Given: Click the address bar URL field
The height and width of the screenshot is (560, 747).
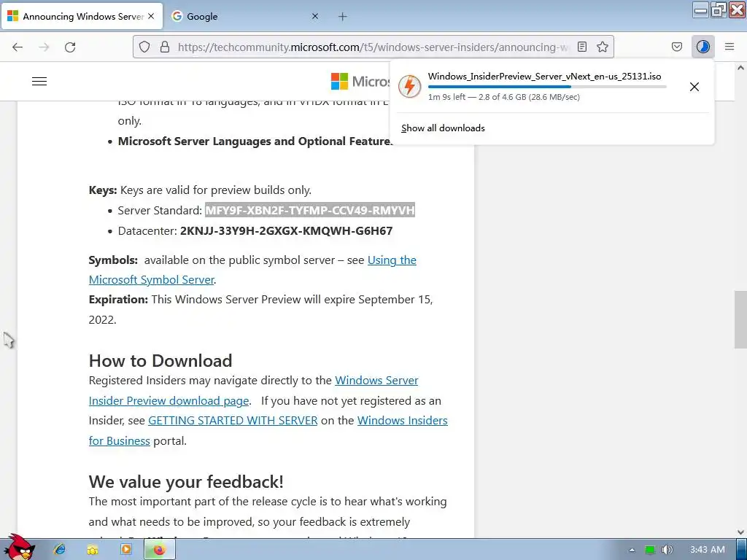Looking at the screenshot, I should tap(373, 47).
